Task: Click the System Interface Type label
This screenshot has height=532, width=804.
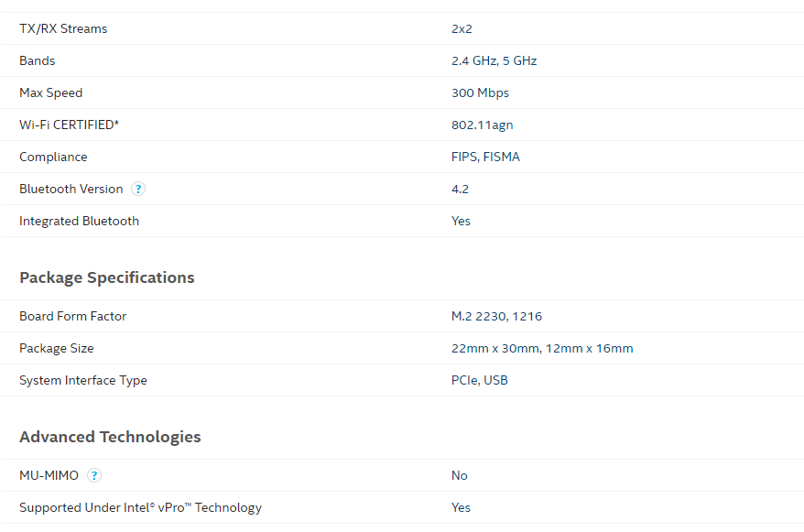Action: [83, 380]
